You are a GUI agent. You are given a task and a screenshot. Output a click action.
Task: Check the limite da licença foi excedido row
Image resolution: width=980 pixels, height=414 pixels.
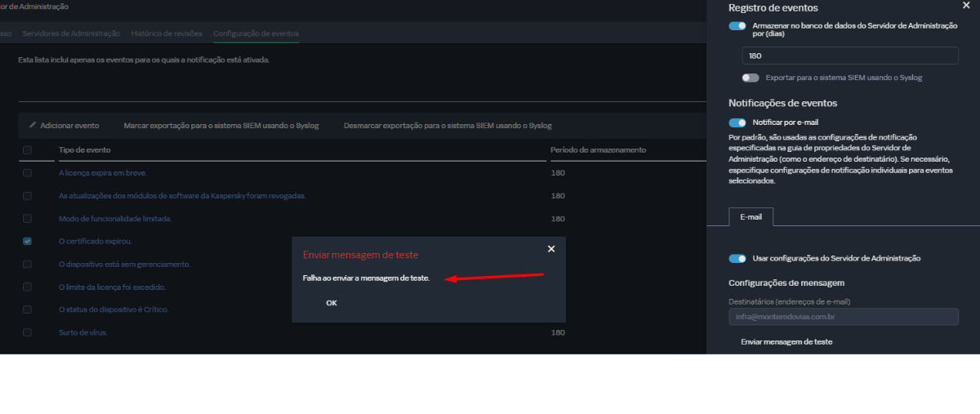click(x=28, y=287)
